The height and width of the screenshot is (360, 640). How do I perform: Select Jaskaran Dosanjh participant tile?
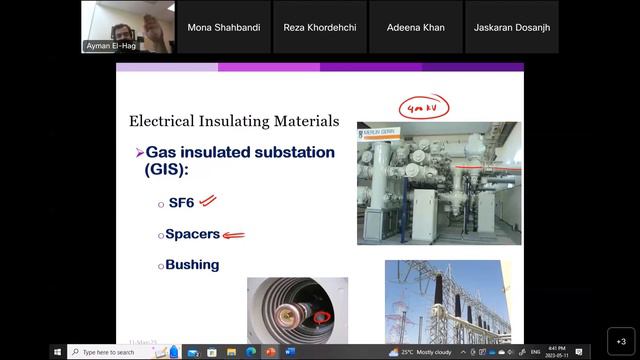pos(512,27)
